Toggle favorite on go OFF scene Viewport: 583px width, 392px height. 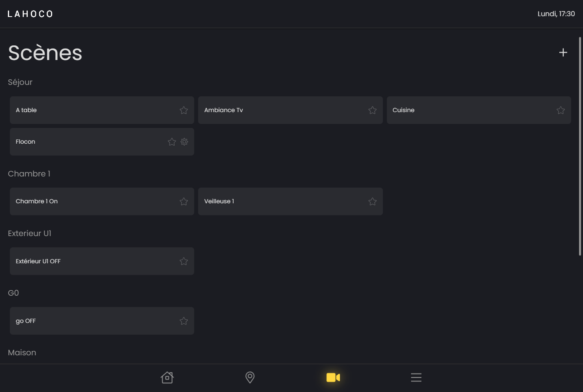tap(184, 321)
